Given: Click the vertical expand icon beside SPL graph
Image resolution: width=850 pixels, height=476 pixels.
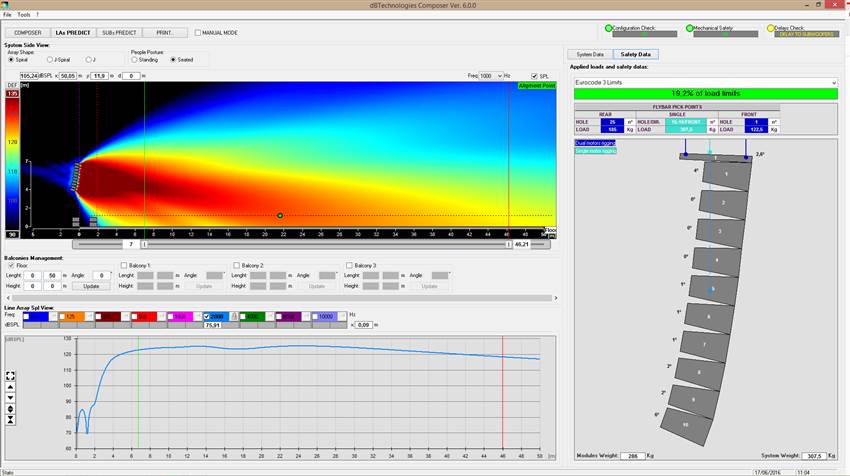Looking at the screenshot, I should pos(10,409).
